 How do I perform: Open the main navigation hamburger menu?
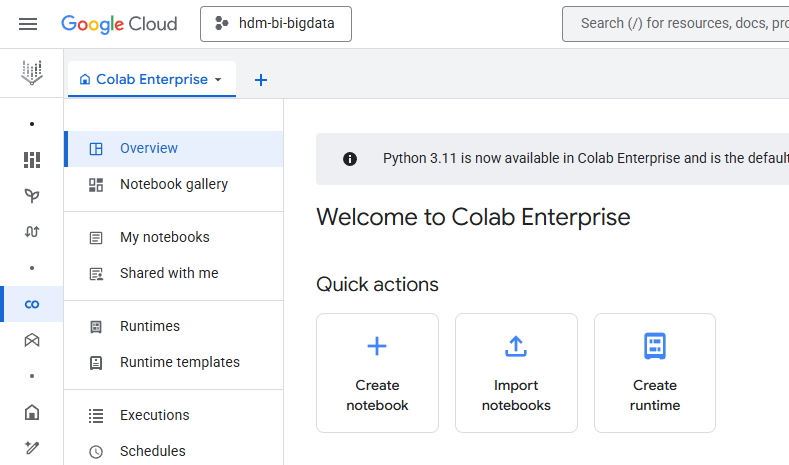point(28,24)
